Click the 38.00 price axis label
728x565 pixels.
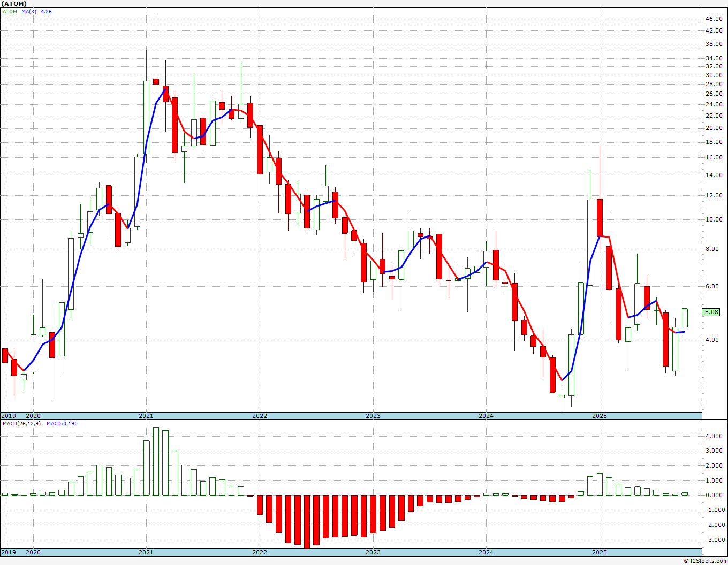coord(714,44)
